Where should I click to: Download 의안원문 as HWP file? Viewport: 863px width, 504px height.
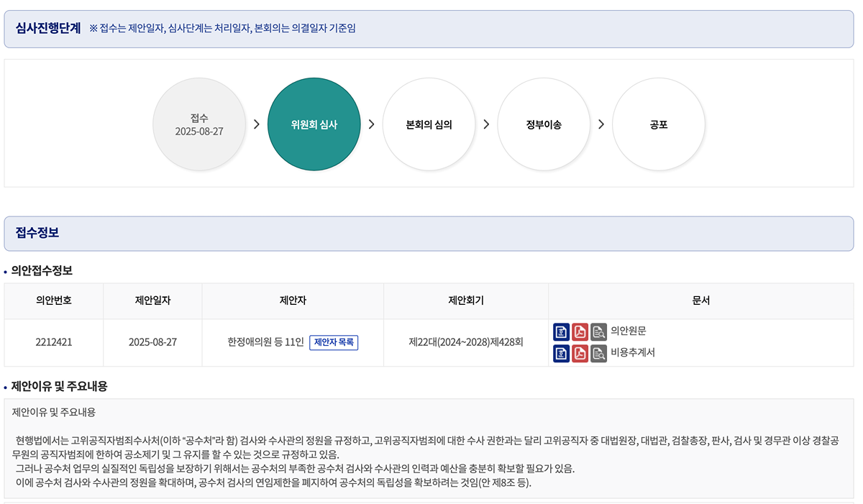click(x=561, y=331)
